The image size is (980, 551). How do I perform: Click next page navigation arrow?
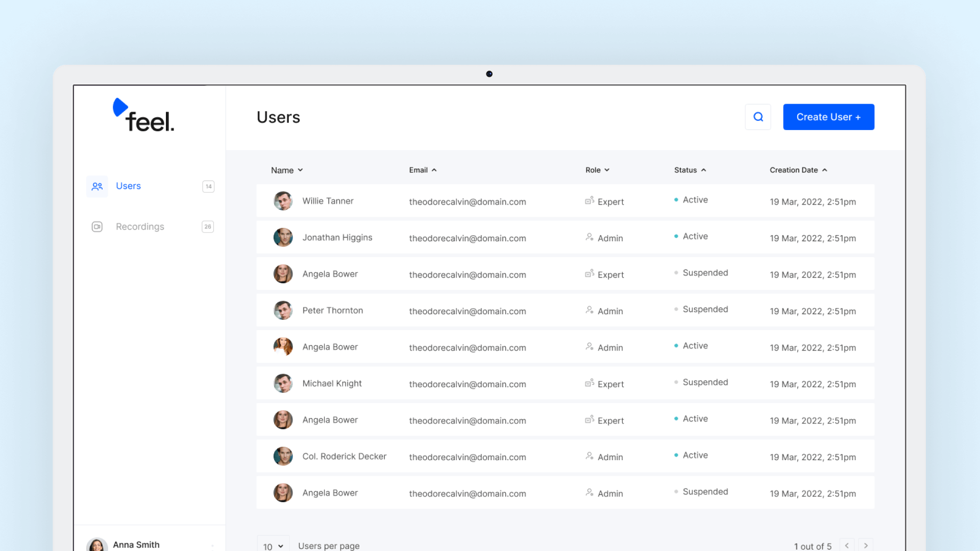(867, 545)
